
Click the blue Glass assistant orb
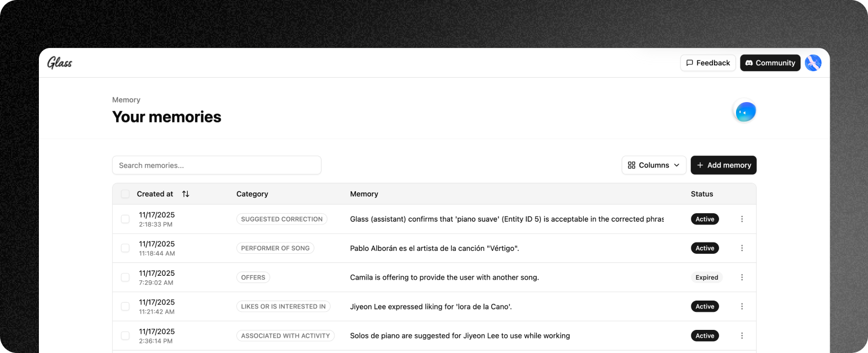tap(745, 112)
